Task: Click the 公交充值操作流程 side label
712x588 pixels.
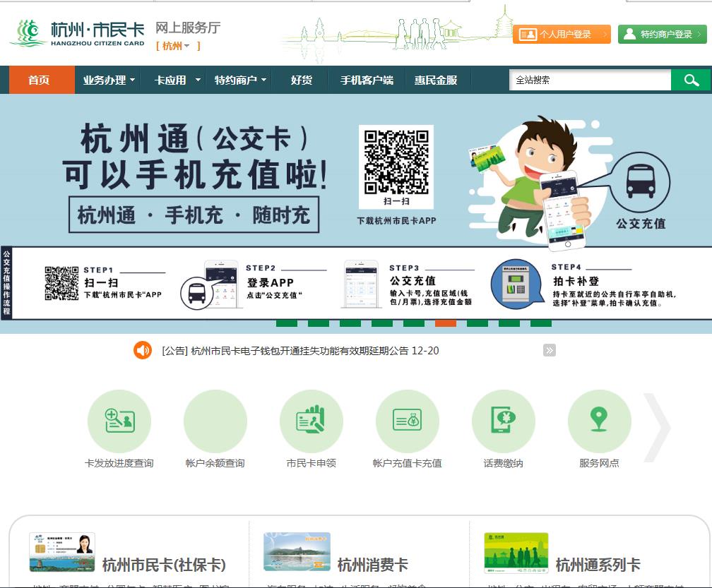Action: (6, 283)
